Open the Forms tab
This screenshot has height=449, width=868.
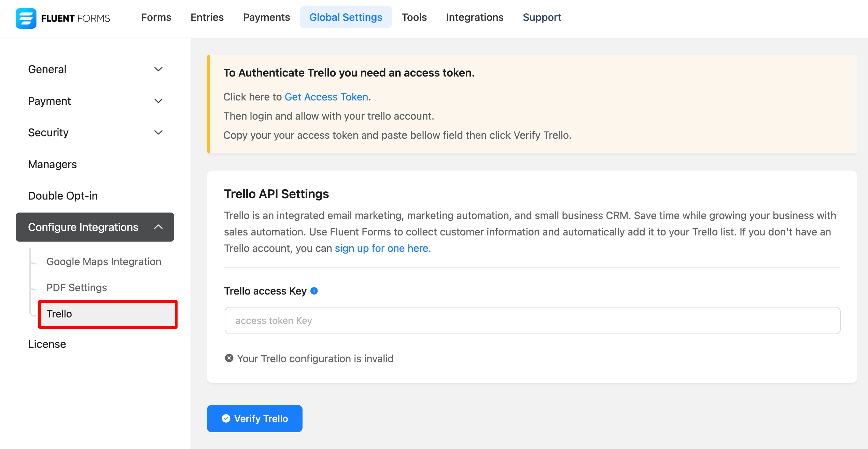tap(156, 17)
